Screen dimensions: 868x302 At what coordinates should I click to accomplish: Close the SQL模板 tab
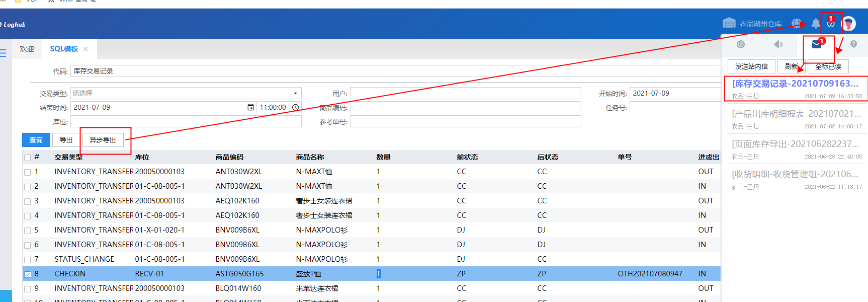point(86,49)
